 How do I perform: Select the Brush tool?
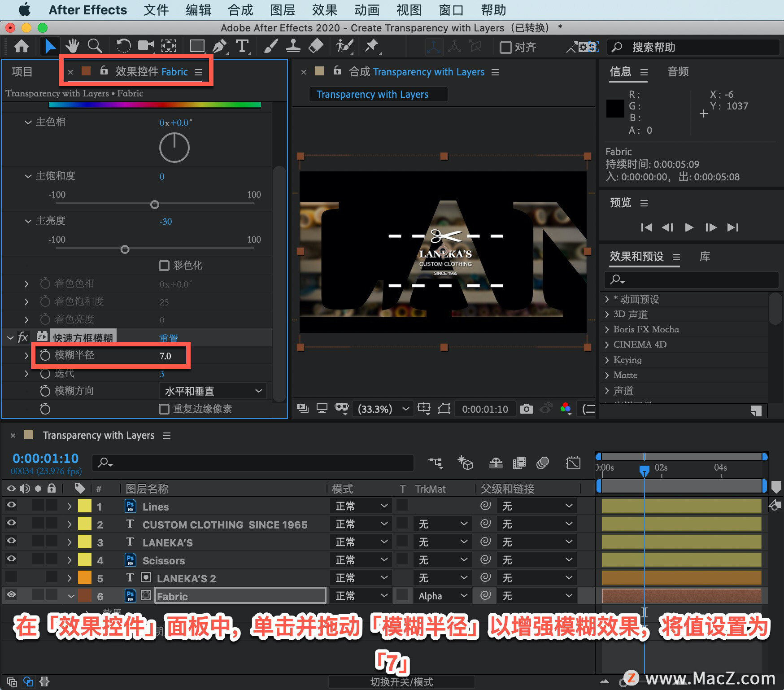pos(270,46)
